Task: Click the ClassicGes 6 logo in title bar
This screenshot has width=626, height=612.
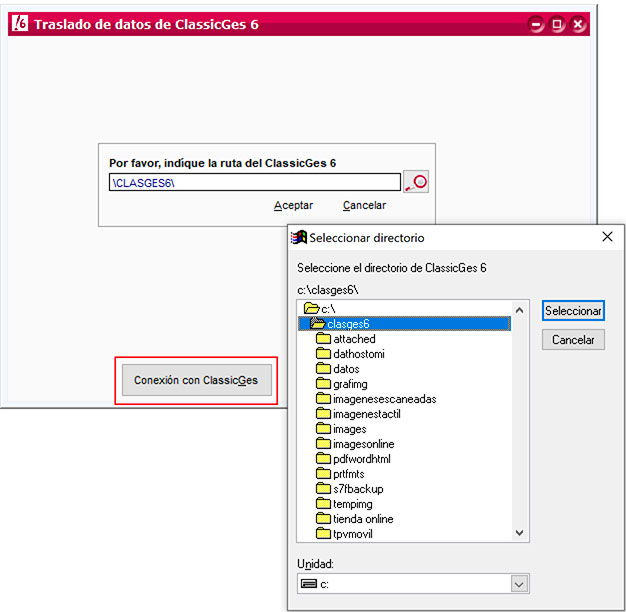Action: click(20, 23)
